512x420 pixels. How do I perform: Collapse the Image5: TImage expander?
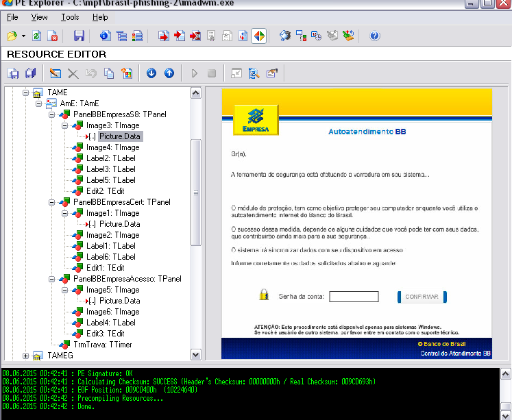64,290
